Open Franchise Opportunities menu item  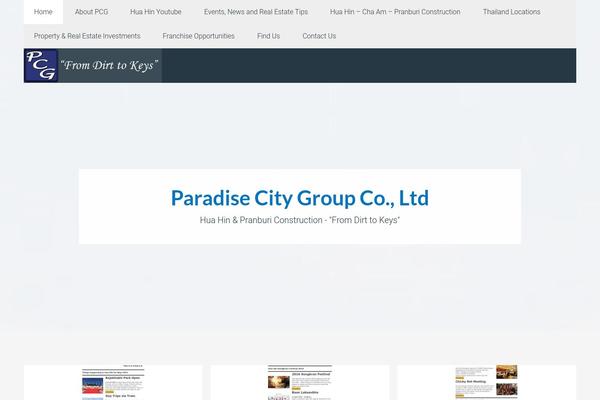pos(199,36)
